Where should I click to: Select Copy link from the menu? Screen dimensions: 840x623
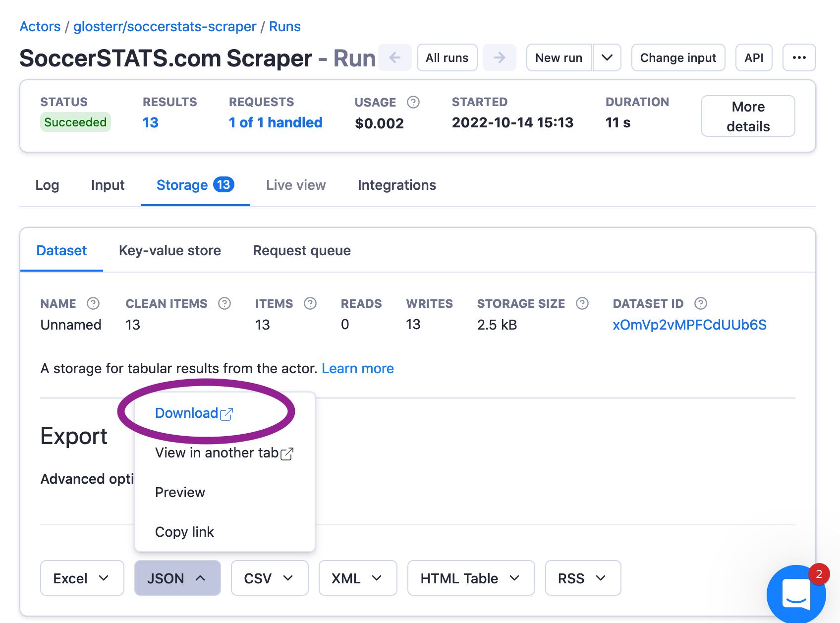click(184, 532)
